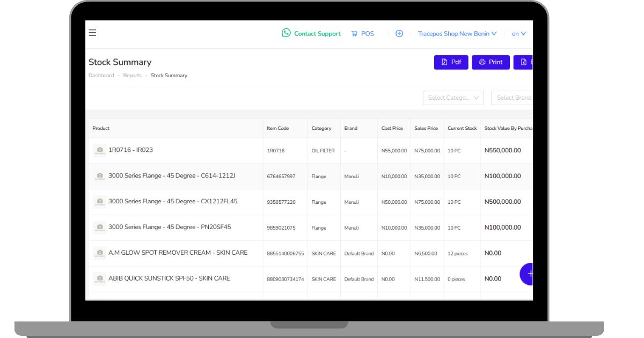Open the POS link
644x338 pixels.
click(x=368, y=33)
